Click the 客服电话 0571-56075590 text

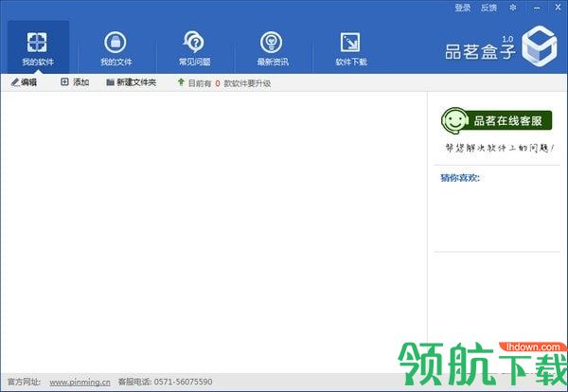(165, 382)
